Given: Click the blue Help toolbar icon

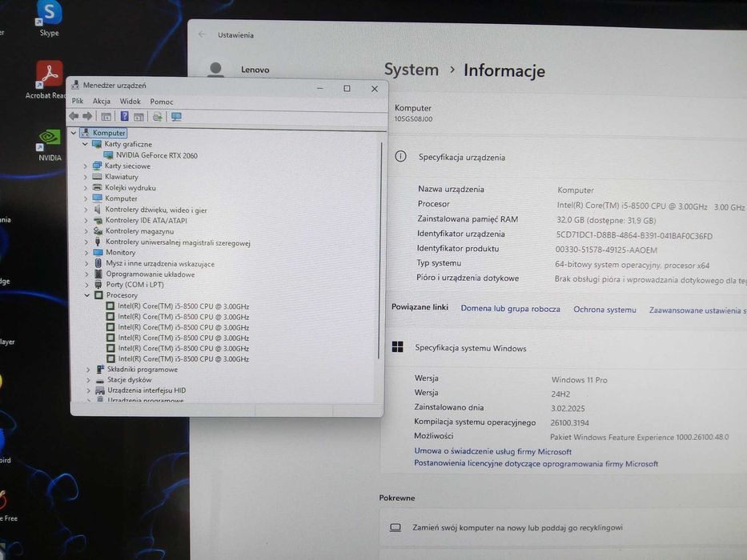Looking at the screenshot, I should [x=124, y=116].
